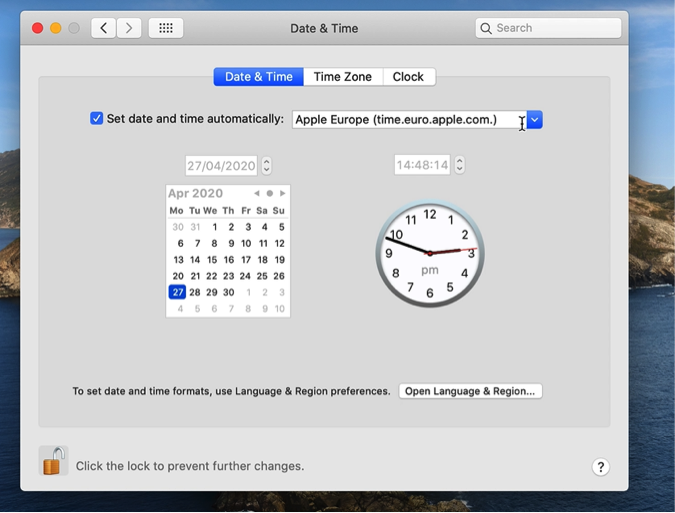The width and height of the screenshot is (675, 513).
Task: Expand the time server dropdown arrow
Action: (x=535, y=120)
